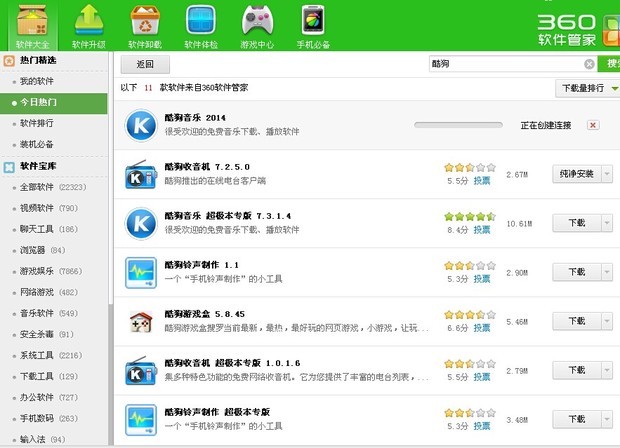Viewport: 620px width, 448px height.
Task: Click the 酷狗铃声制作 1.1 icon
Action: [141, 273]
